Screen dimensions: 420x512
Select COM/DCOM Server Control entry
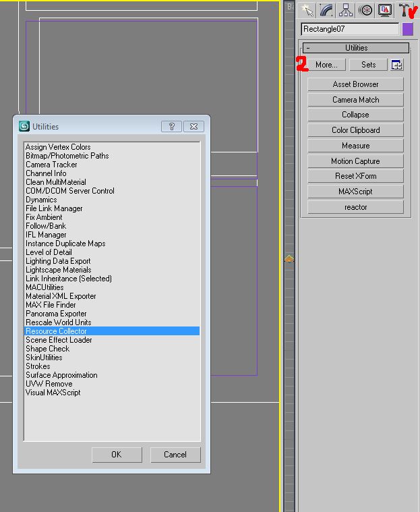112,191
